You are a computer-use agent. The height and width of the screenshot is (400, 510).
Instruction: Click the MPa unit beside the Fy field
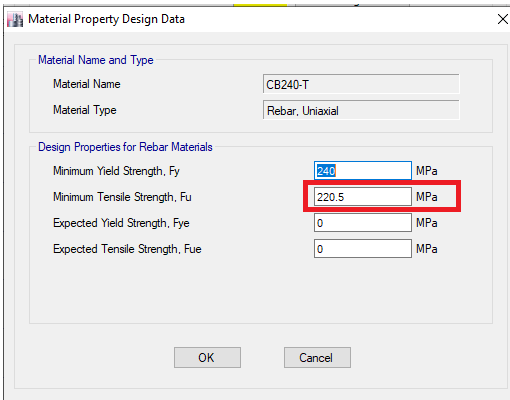click(427, 171)
